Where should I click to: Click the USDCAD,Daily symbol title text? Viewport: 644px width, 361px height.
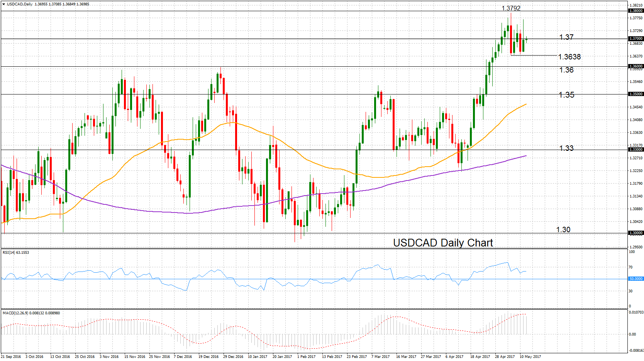[x=20, y=4]
